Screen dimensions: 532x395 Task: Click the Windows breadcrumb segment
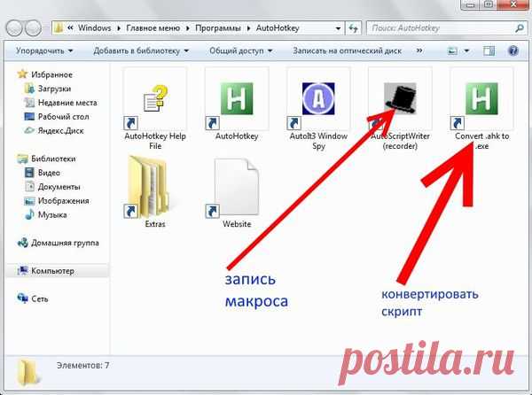(x=94, y=27)
